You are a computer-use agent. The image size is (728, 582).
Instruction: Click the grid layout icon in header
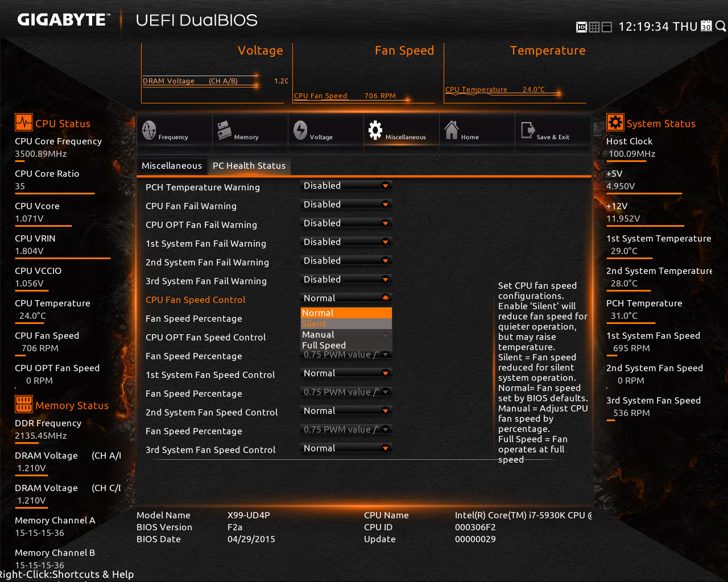point(594,27)
